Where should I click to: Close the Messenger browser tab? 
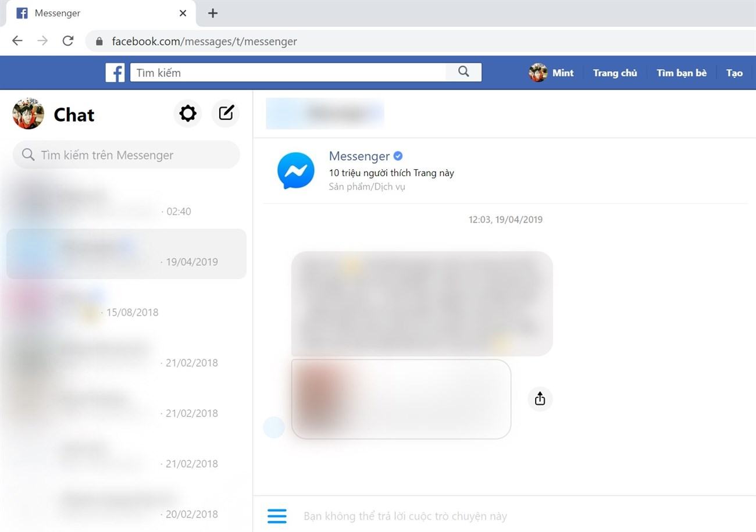coord(183,13)
